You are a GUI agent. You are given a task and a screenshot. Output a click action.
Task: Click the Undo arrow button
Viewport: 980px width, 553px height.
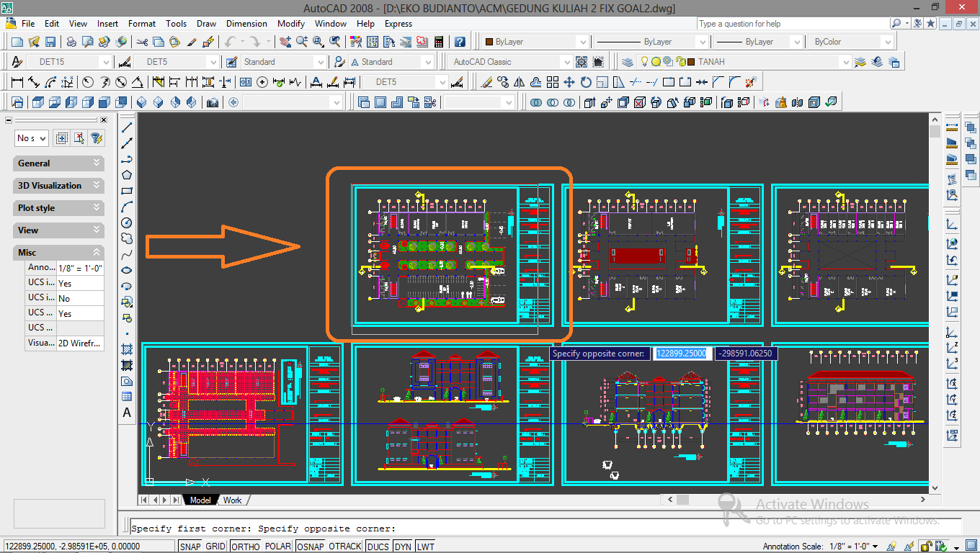tap(230, 42)
